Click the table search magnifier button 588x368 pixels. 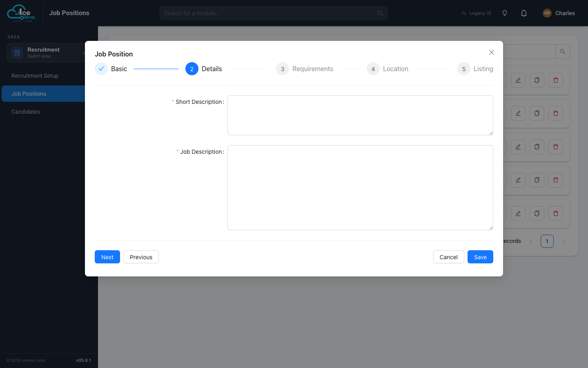(x=563, y=52)
